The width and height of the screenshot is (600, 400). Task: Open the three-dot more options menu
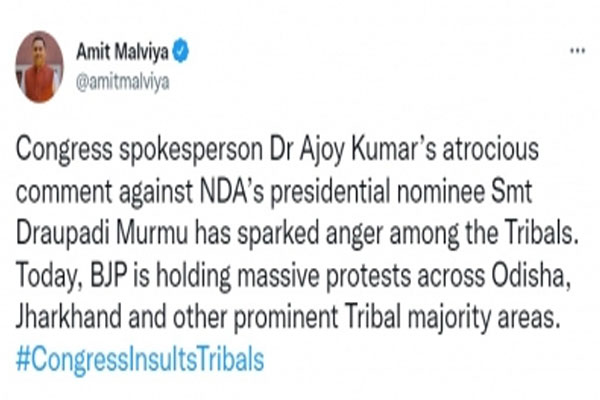point(577,49)
